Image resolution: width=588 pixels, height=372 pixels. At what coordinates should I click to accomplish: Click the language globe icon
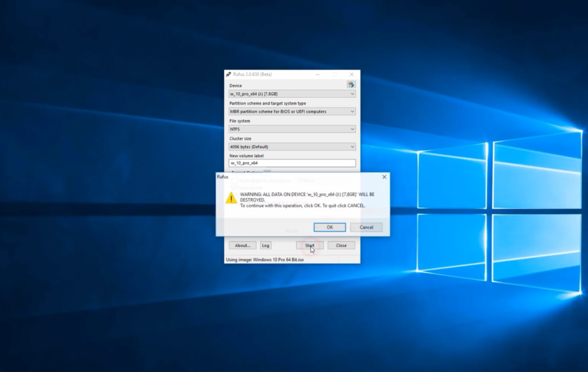coord(351,85)
